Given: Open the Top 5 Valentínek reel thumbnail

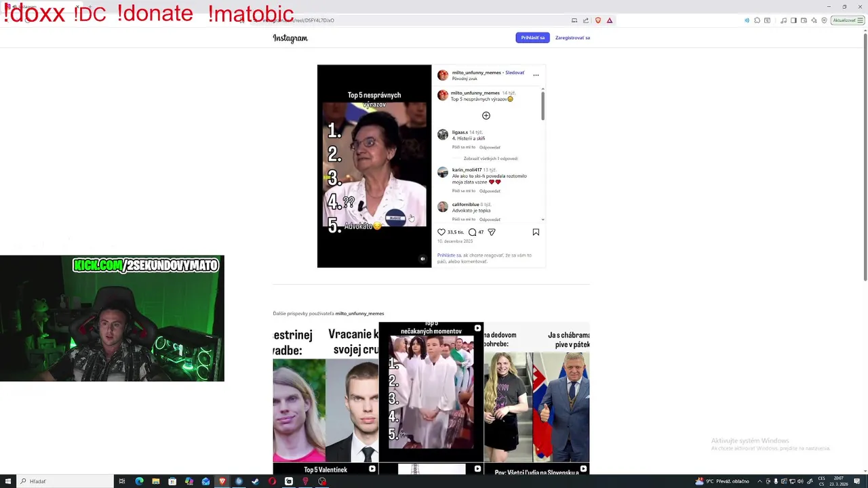Looking at the screenshot, I should (x=325, y=469).
